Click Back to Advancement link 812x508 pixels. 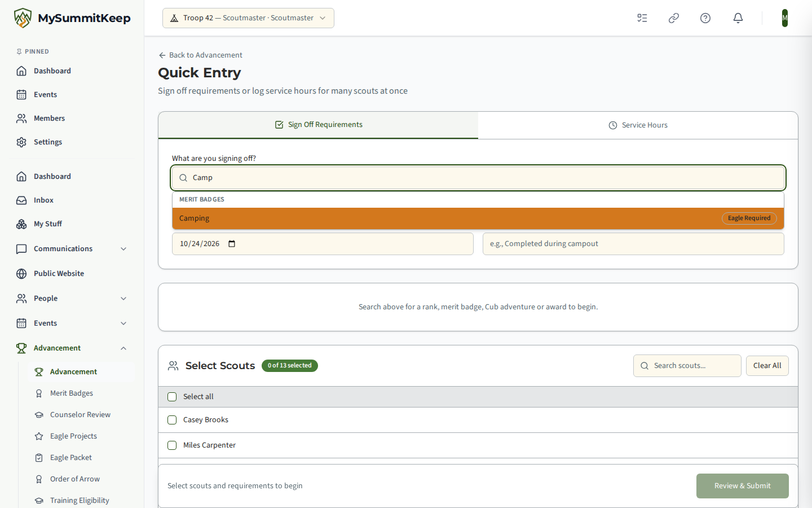(200, 55)
